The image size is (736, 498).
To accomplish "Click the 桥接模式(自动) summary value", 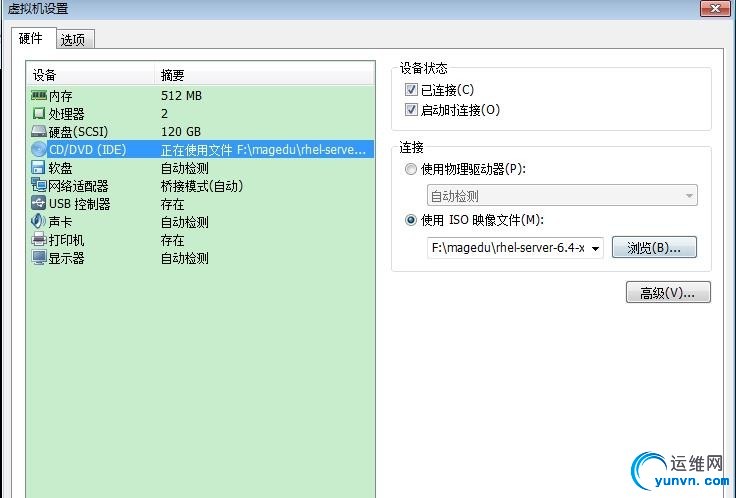I will point(202,186).
